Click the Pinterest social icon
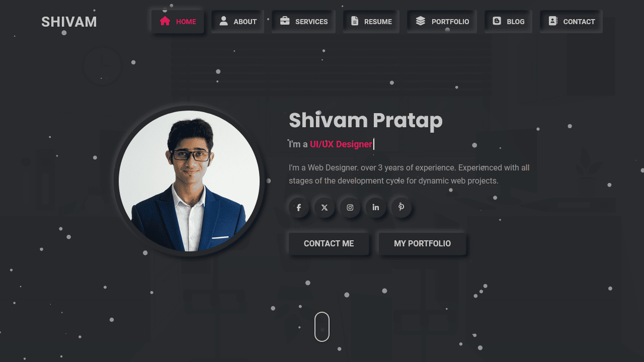Viewport: 644px width, 362px height. [401, 207]
